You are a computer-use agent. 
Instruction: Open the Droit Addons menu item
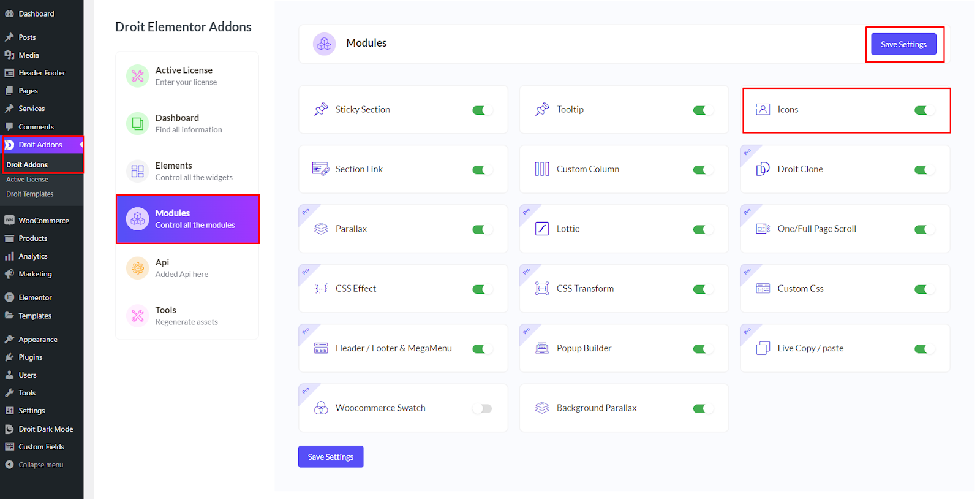tap(42, 145)
